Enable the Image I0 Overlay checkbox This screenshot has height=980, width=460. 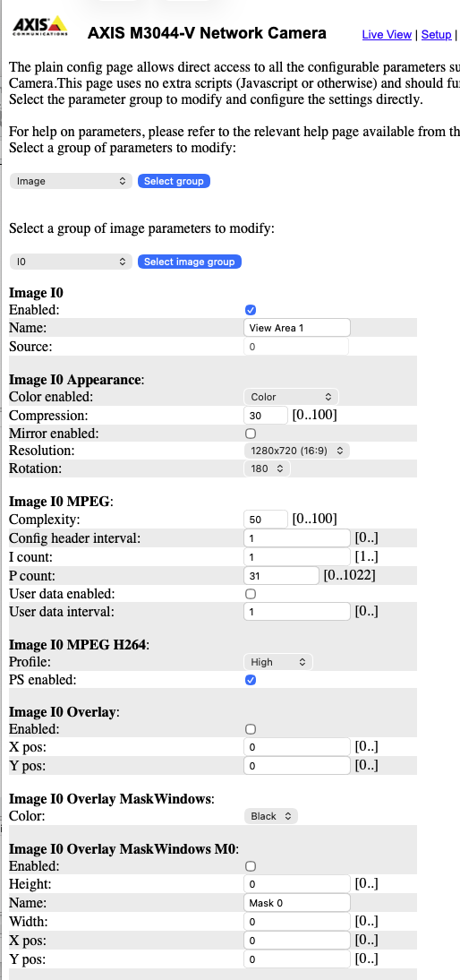pyautogui.click(x=251, y=729)
